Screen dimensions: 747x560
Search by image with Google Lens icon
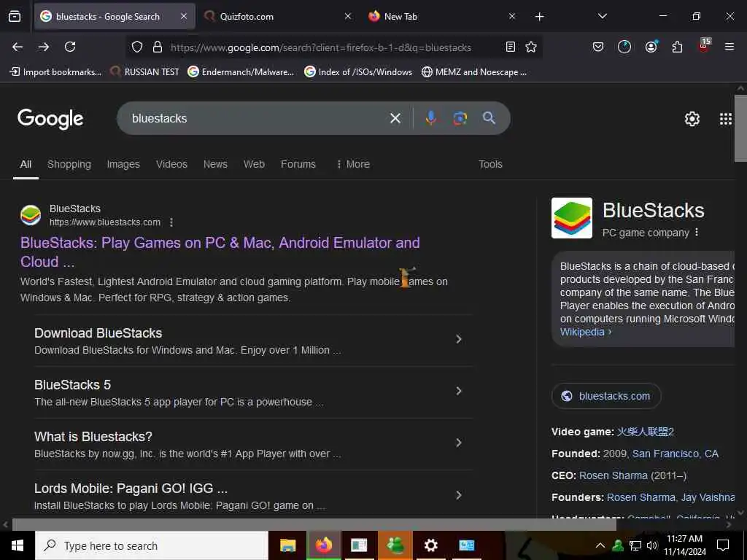460,118
